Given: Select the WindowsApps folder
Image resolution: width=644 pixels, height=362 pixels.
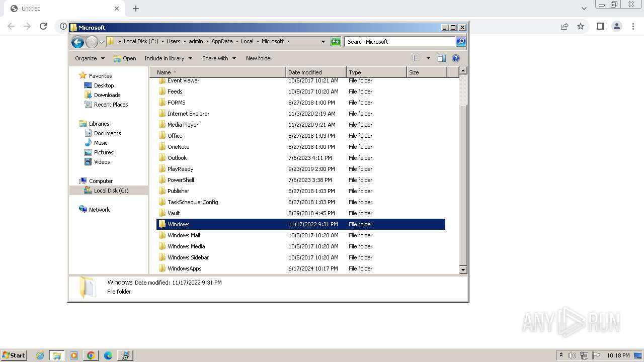Looking at the screenshot, I should 300,268.
